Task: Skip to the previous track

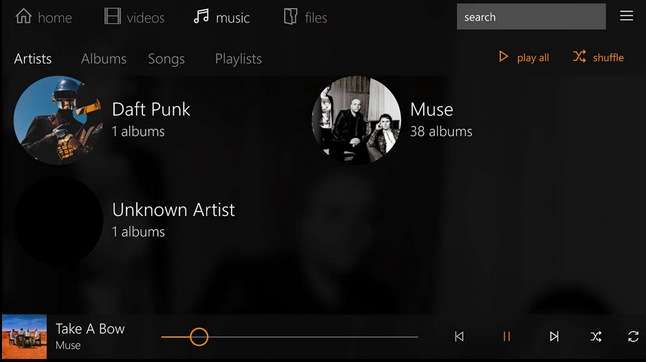Action: coord(459,336)
